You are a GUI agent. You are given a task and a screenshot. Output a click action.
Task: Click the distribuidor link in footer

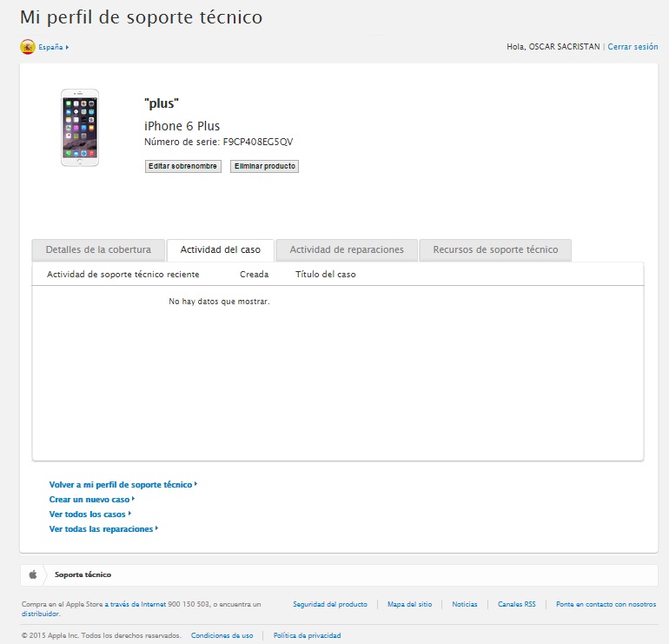coord(41,614)
